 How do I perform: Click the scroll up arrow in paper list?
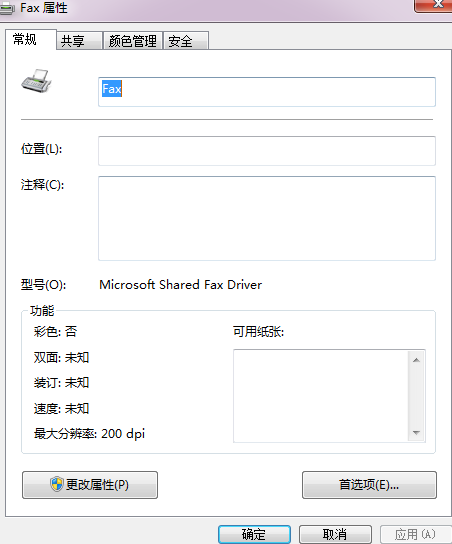(x=416, y=360)
